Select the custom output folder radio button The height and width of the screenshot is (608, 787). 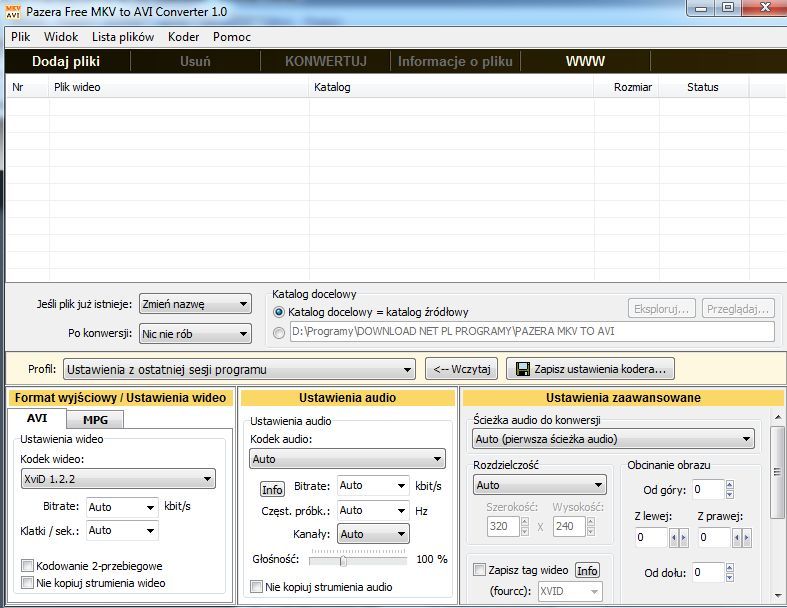(279, 332)
